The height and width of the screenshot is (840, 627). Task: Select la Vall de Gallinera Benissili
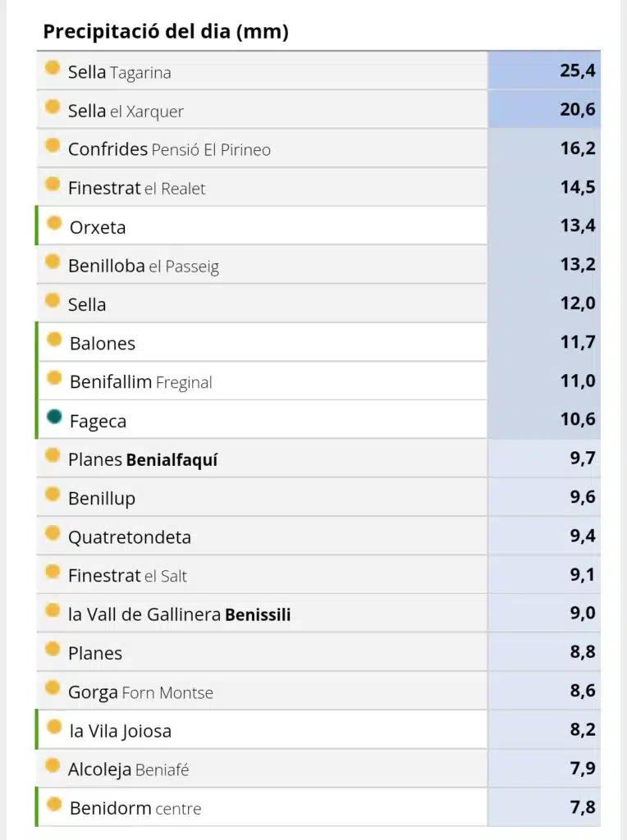180,614
